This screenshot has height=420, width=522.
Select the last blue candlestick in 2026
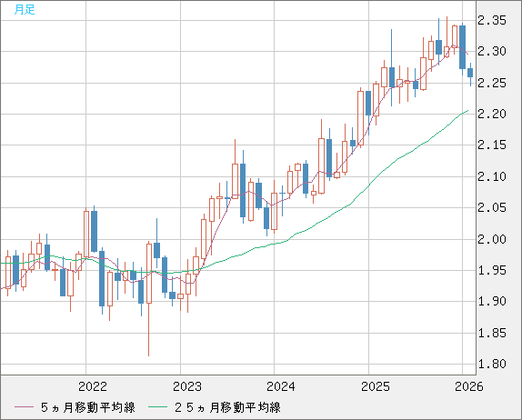pos(470,73)
